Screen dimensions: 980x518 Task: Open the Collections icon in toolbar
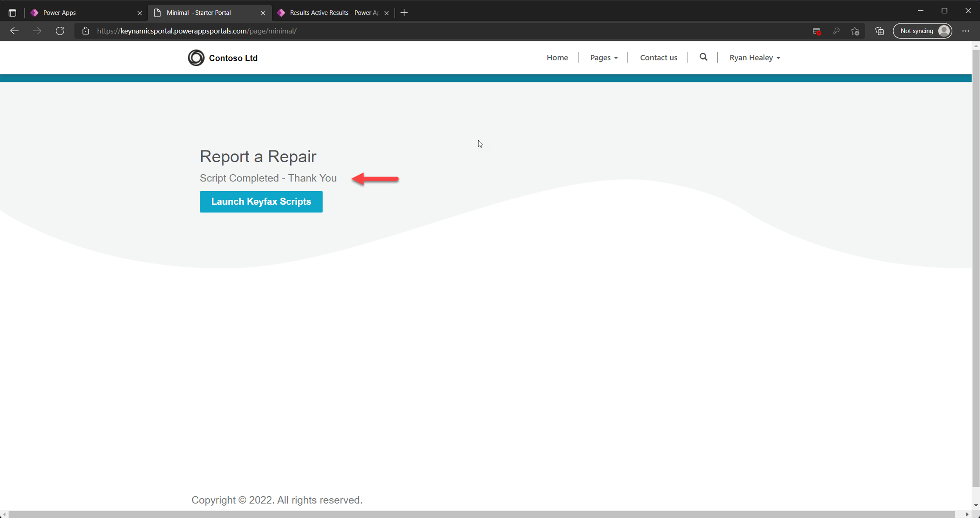click(x=880, y=31)
